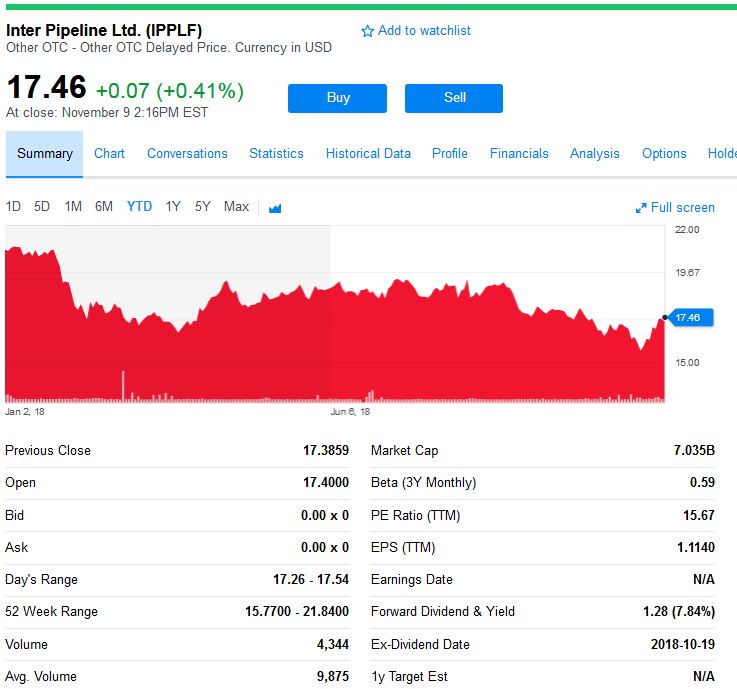Switch to the Chart tab
737x689 pixels.
pyautogui.click(x=110, y=154)
